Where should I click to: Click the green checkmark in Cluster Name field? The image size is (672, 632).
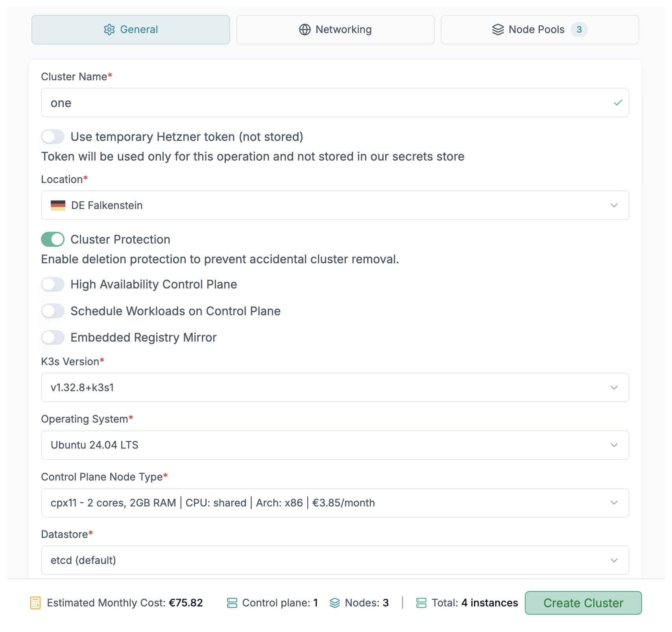(x=618, y=103)
